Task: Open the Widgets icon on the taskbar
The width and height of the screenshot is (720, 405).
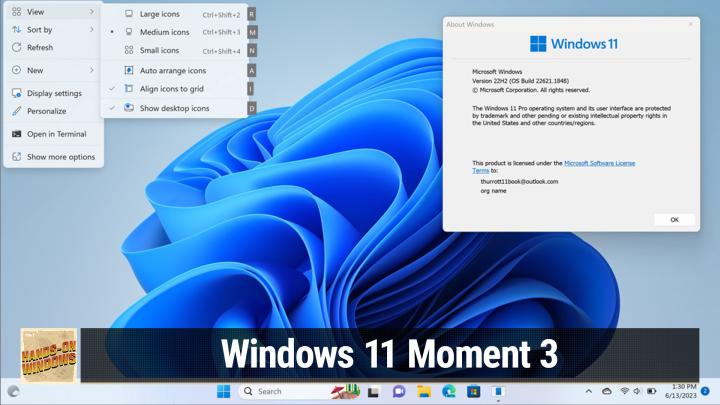Action: (13, 392)
